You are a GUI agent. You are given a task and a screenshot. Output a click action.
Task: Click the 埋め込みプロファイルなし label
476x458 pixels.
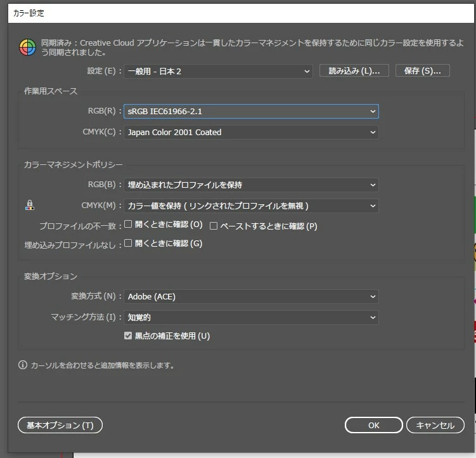(73, 245)
